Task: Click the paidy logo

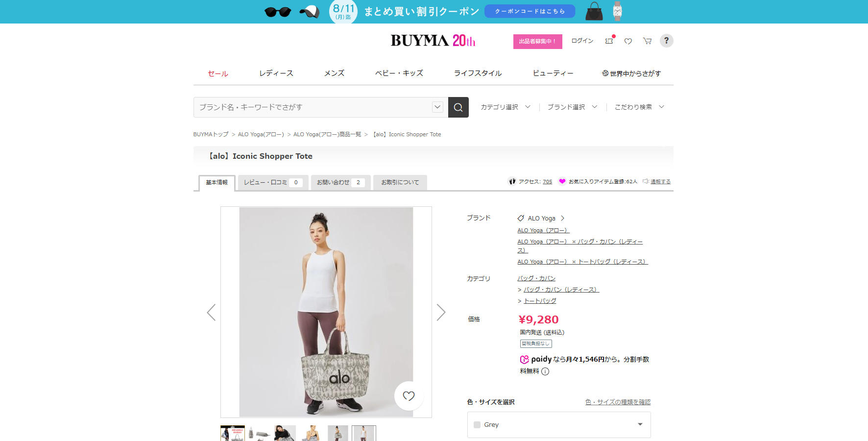Action: (536, 359)
